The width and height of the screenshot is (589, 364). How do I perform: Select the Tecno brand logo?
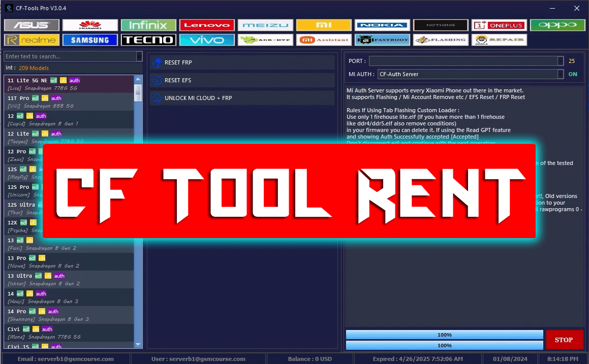(148, 40)
